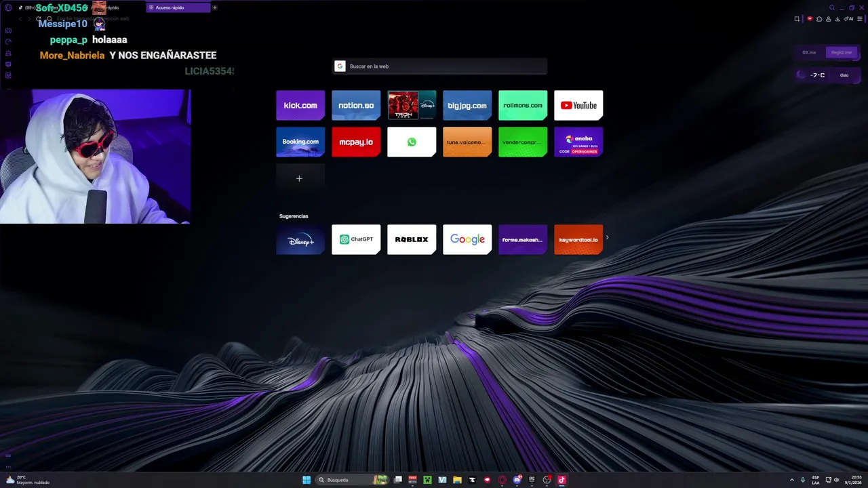This screenshot has height=488, width=868.
Task: Open the Roblox suggestion tile
Action: coord(412,239)
